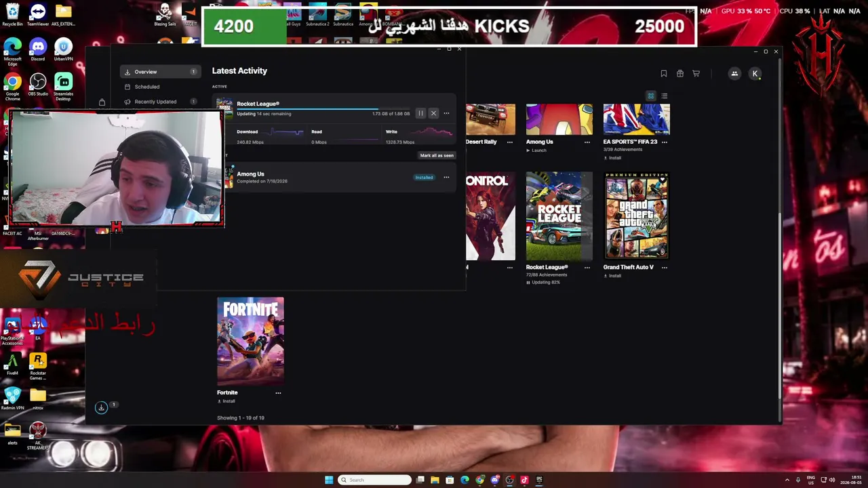Screen dimensions: 868x488
Task: Open Epic Games Launcher taskbar icon
Action: coord(539,480)
